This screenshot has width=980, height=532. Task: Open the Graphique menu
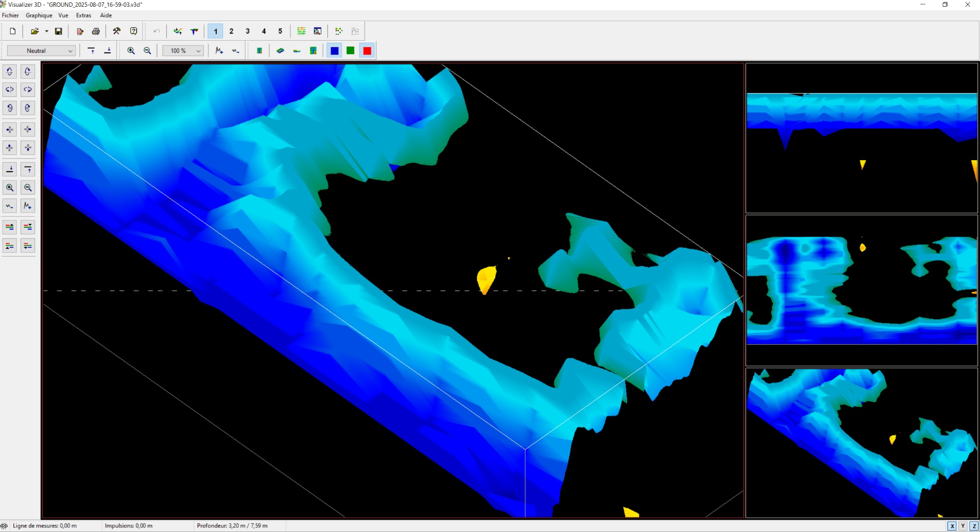tap(39, 15)
